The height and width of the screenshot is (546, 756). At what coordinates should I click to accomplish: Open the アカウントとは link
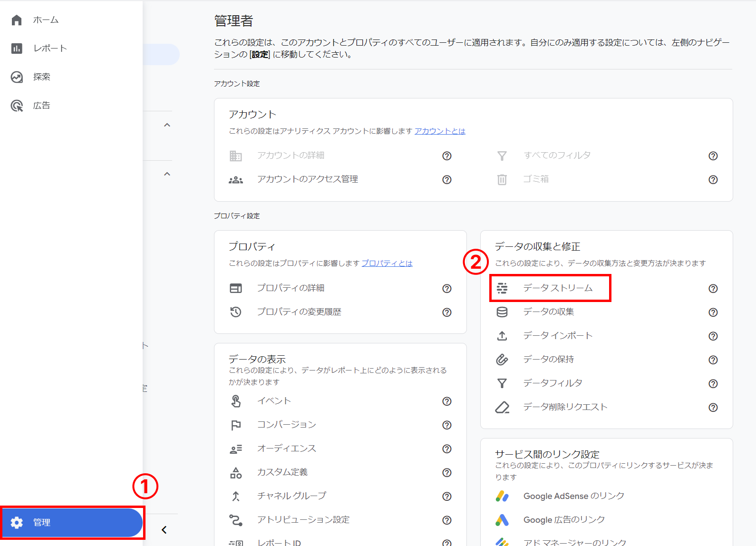tap(440, 131)
